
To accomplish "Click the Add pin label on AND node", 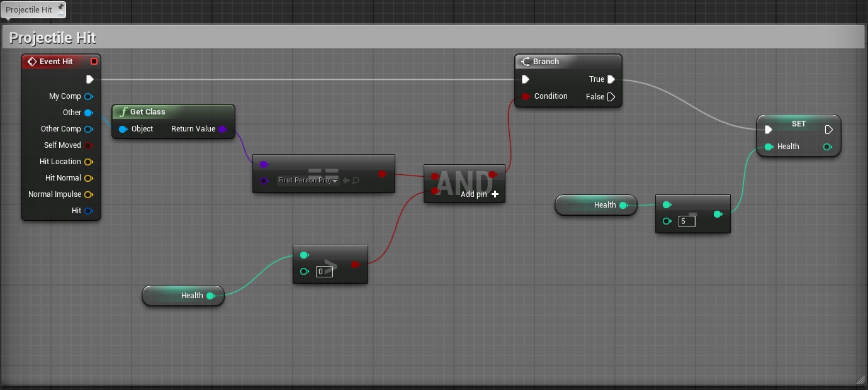I will click(x=473, y=194).
